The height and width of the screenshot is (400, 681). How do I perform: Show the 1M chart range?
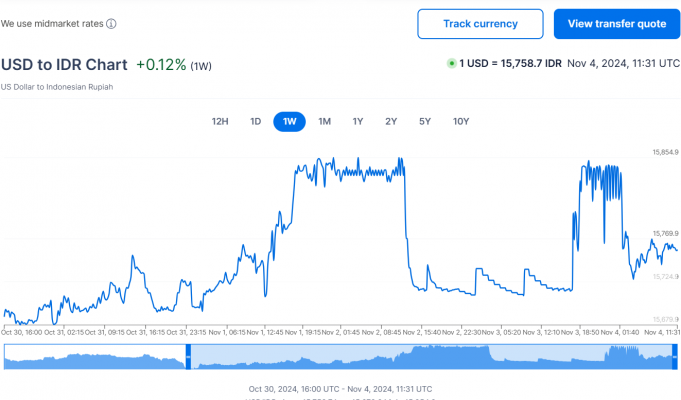(x=324, y=122)
